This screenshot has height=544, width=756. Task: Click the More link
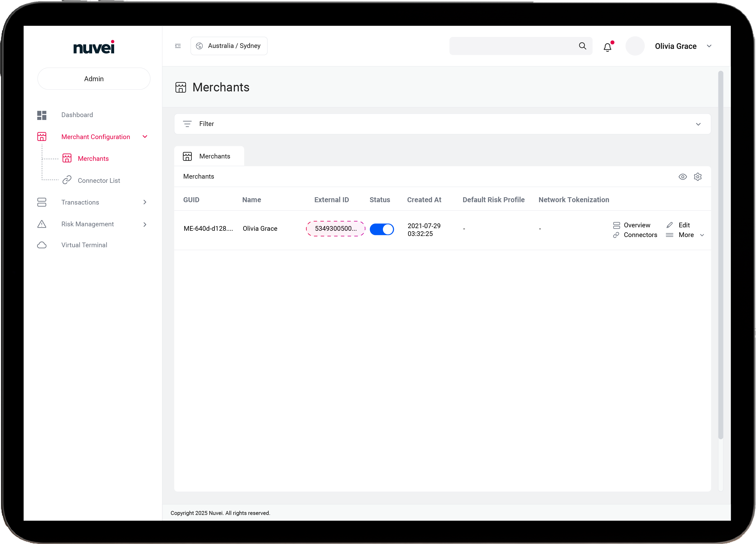tap(686, 235)
